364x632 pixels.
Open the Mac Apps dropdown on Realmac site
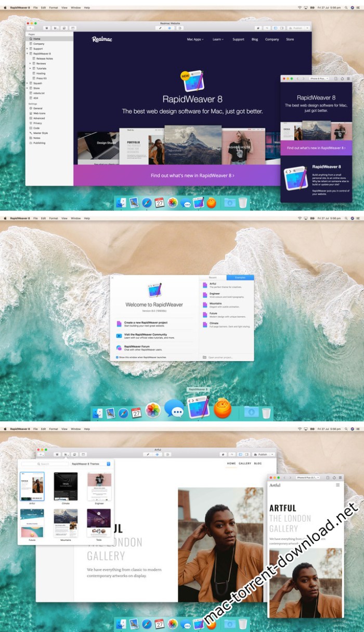(196, 39)
